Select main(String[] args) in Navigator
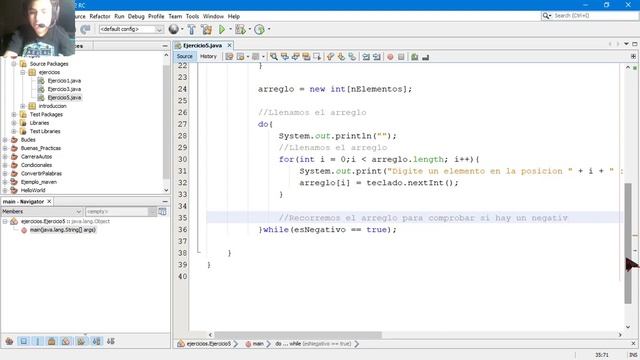Viewport: 640px width, 360px height. tap(62, 230)
